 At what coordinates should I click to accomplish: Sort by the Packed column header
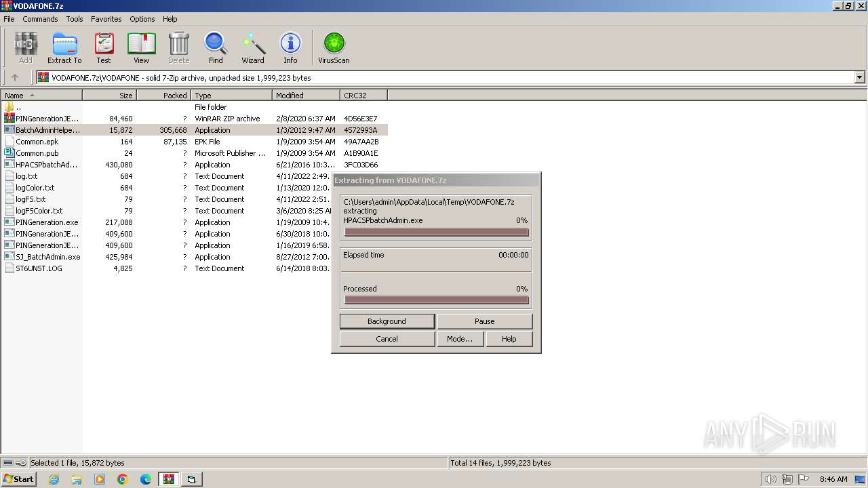point(164,96)
